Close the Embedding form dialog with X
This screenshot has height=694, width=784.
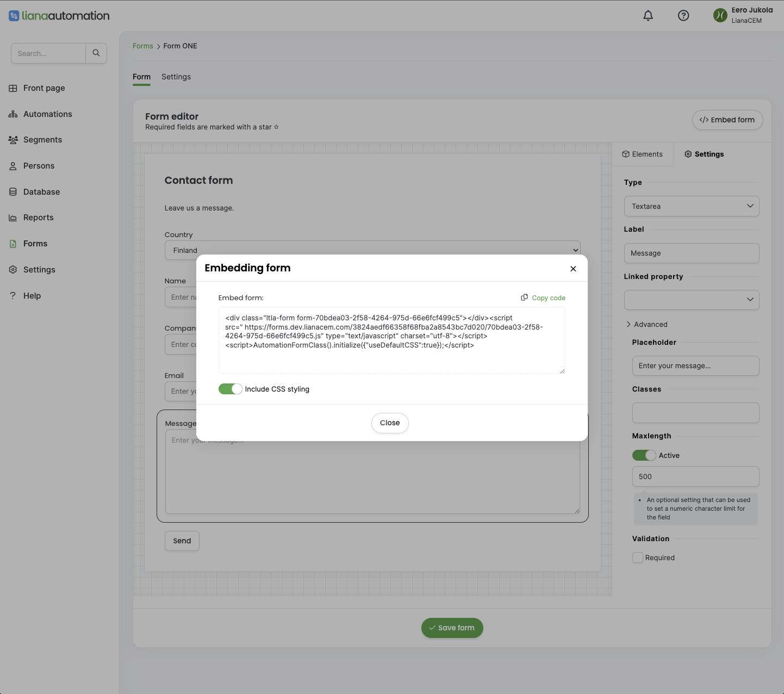573,269
